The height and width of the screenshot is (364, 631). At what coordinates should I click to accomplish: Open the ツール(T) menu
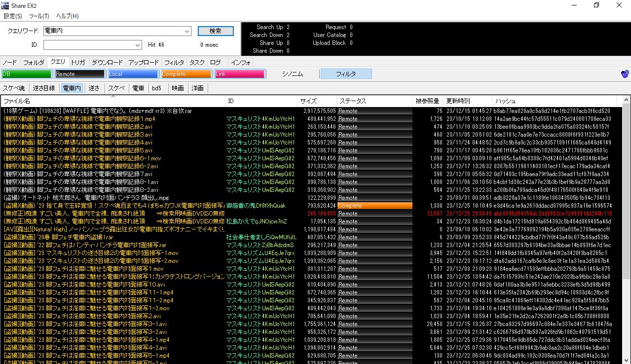(x=42, y=16)
